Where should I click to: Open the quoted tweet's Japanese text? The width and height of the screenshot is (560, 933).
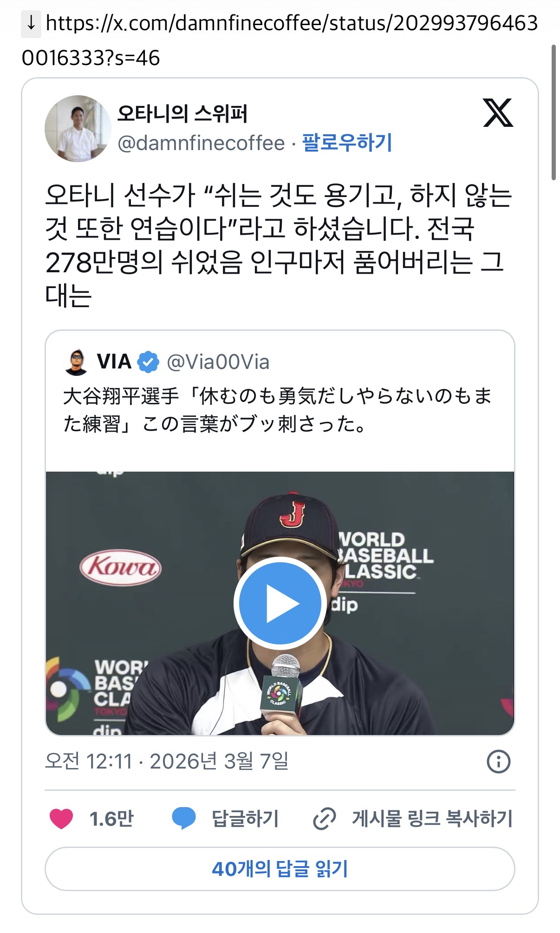(278, 410)
